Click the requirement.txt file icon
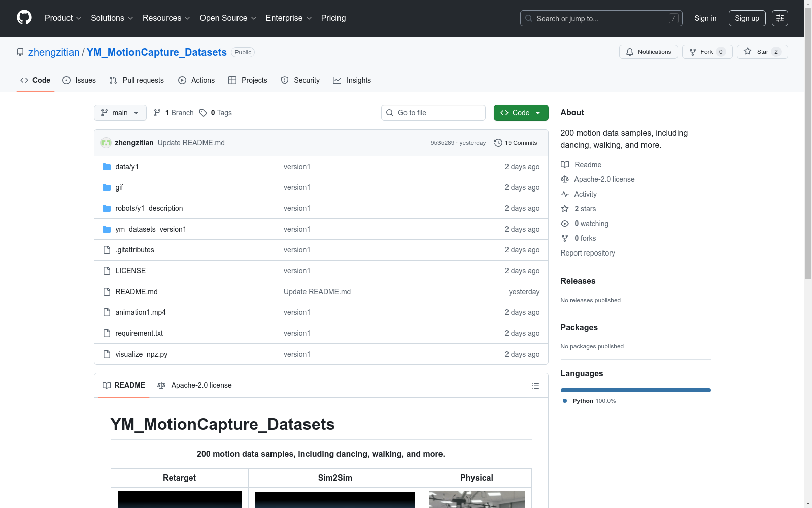Image resolution: width=812 pixels, height=508 pixels. [x=107, y=333]
